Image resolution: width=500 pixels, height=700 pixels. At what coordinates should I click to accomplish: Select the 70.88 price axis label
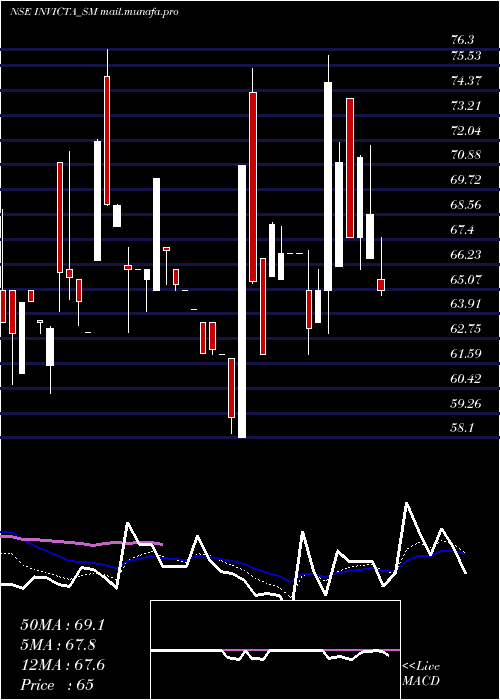[466, 155]
